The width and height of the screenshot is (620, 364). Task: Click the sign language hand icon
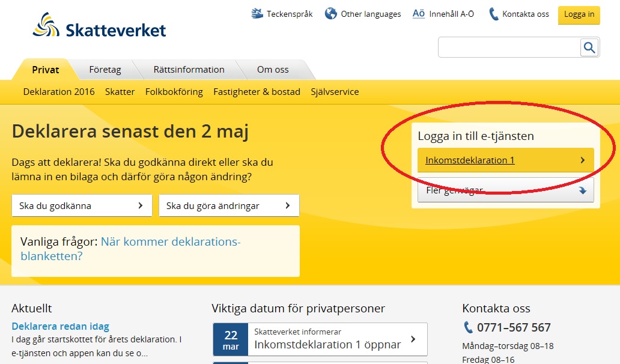(x=257, y=14)
